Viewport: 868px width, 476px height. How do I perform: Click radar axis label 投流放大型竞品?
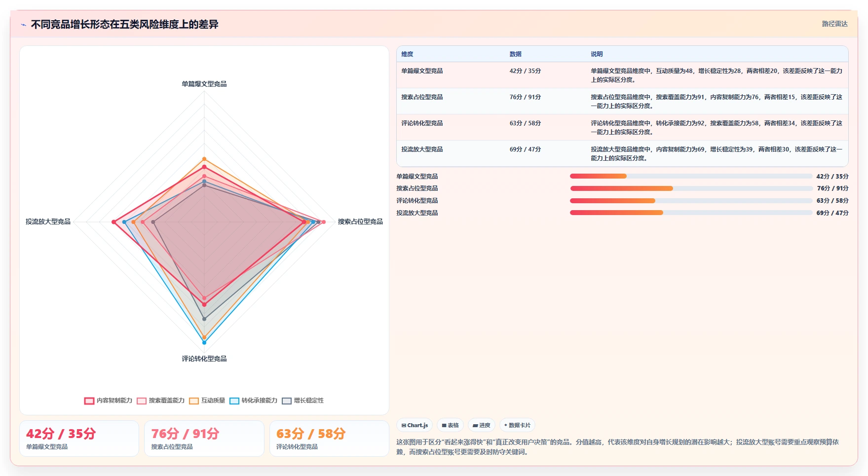pyautogui.click(x=48, y=221)
